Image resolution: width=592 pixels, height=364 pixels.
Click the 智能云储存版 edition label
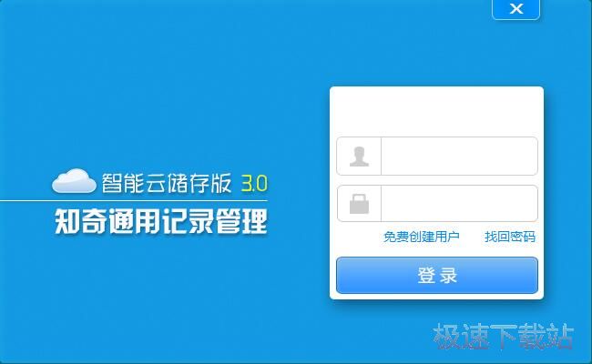click(167, 183)
